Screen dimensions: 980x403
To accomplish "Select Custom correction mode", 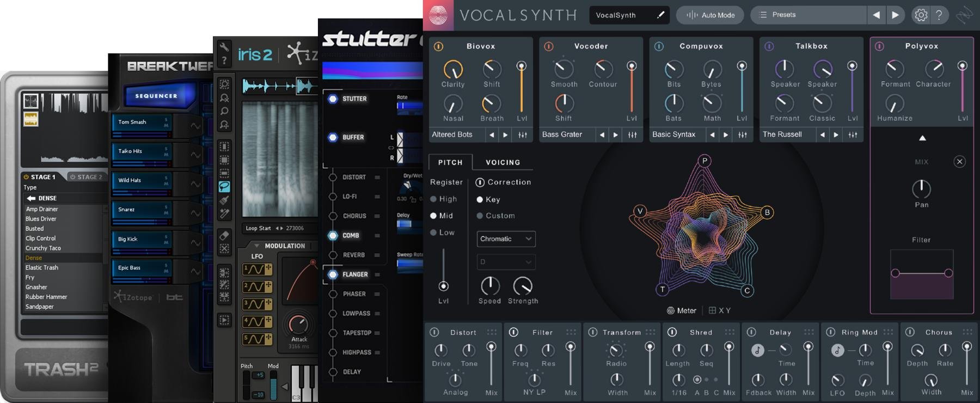I will pos(495,216).
